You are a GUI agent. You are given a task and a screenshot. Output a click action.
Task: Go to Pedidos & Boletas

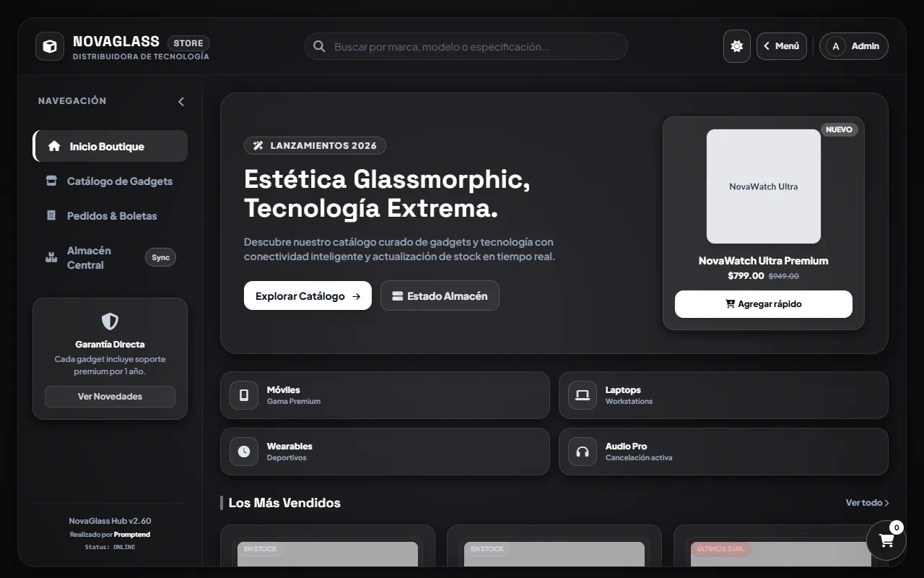[110, 215]
